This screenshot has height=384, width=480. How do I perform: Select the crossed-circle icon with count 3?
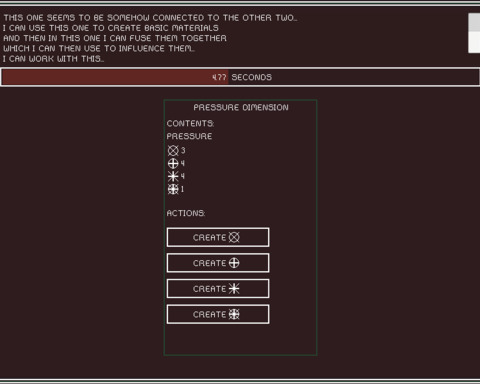click(x=173, y=151)
